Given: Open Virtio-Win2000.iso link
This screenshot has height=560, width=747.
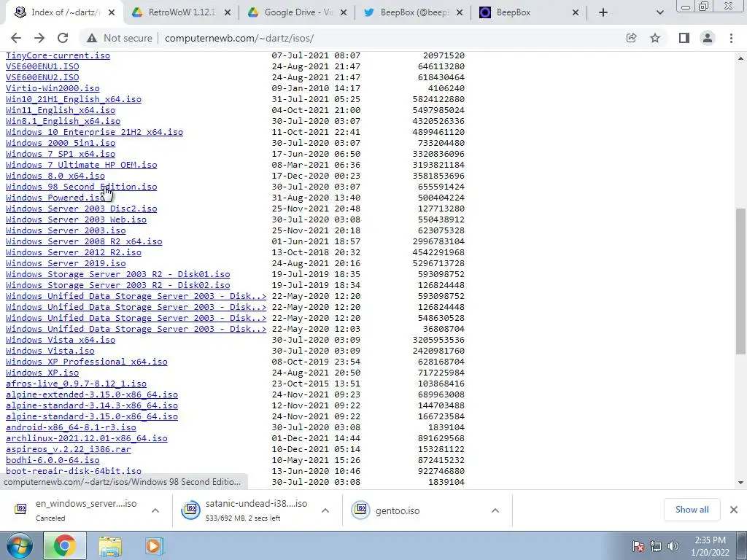Looking at the screenshot, I should (53, 88).
